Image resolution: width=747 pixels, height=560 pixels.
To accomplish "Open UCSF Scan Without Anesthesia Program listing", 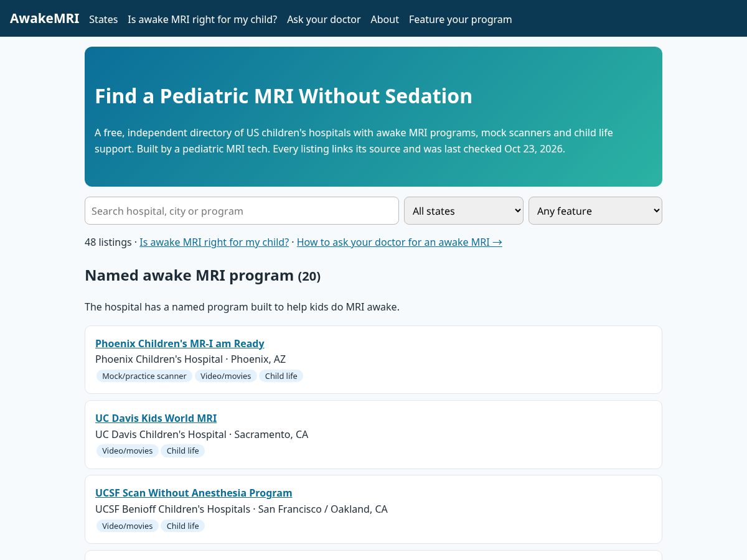I will click(194, 493).
